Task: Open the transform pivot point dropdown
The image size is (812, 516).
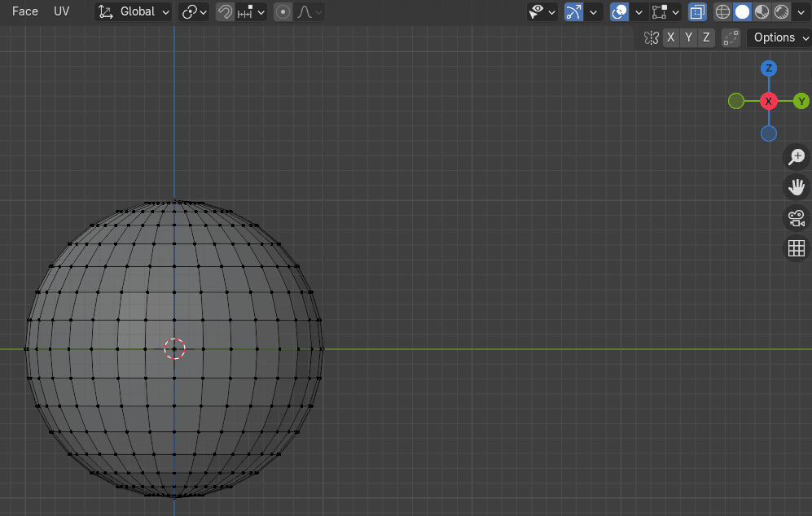Action: pyautogui.click(x=195, y=11)
